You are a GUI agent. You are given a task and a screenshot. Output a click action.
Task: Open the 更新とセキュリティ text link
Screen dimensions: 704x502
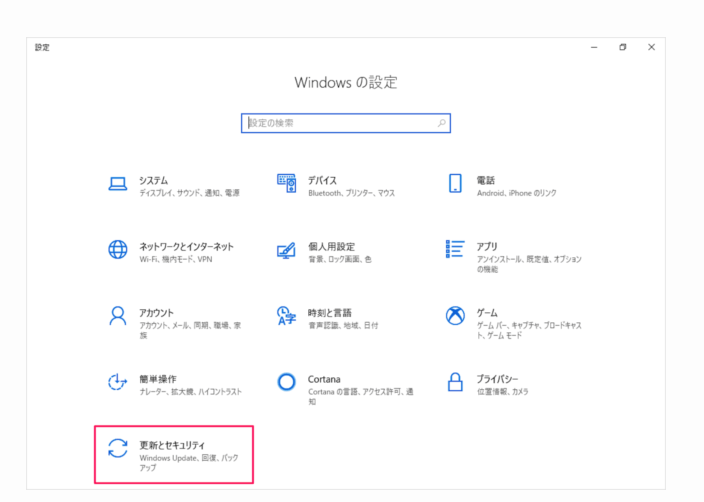172,443
